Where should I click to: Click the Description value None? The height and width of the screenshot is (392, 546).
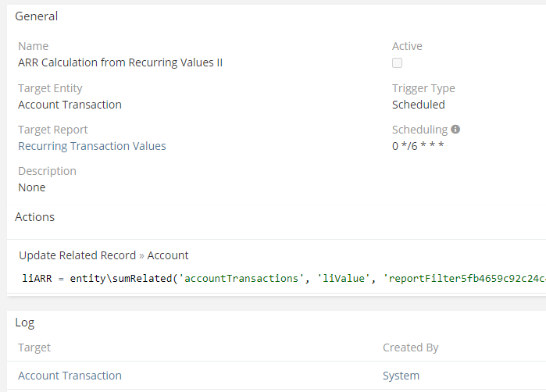coord(32,187)
